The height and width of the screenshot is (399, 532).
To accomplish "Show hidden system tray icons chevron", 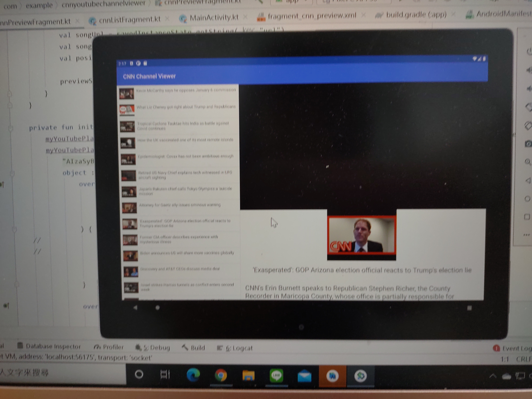I will click(x=493, y=376).
